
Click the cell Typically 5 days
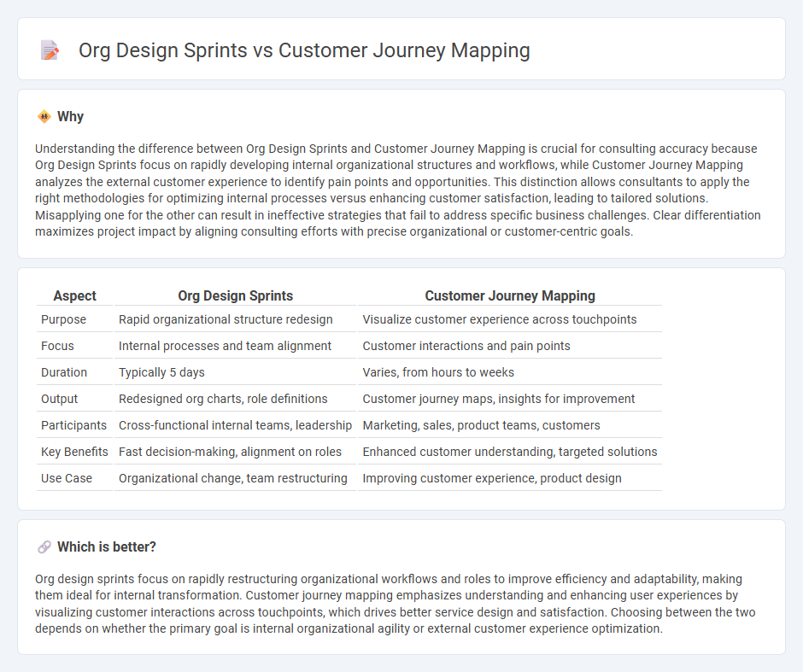tap(236, 372)
